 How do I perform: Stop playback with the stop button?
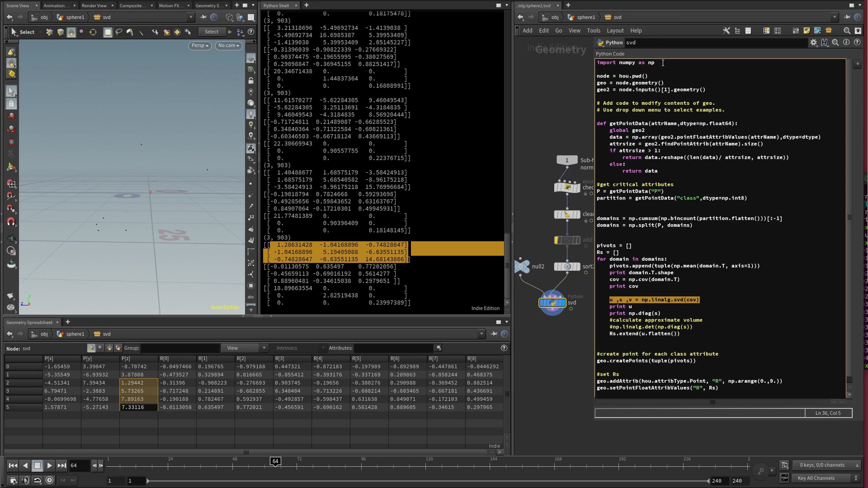[x=37, y=466]
